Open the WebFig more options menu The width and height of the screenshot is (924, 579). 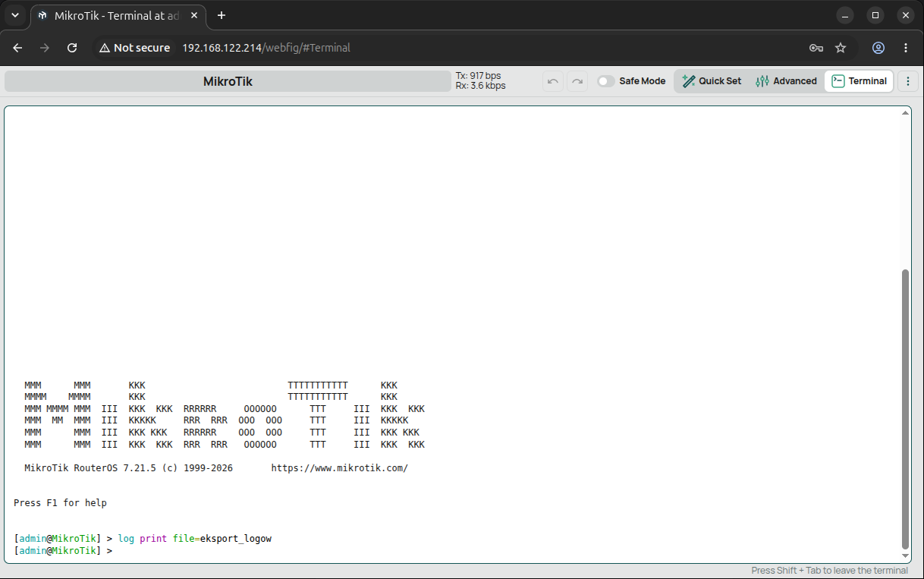pos(908,81)
